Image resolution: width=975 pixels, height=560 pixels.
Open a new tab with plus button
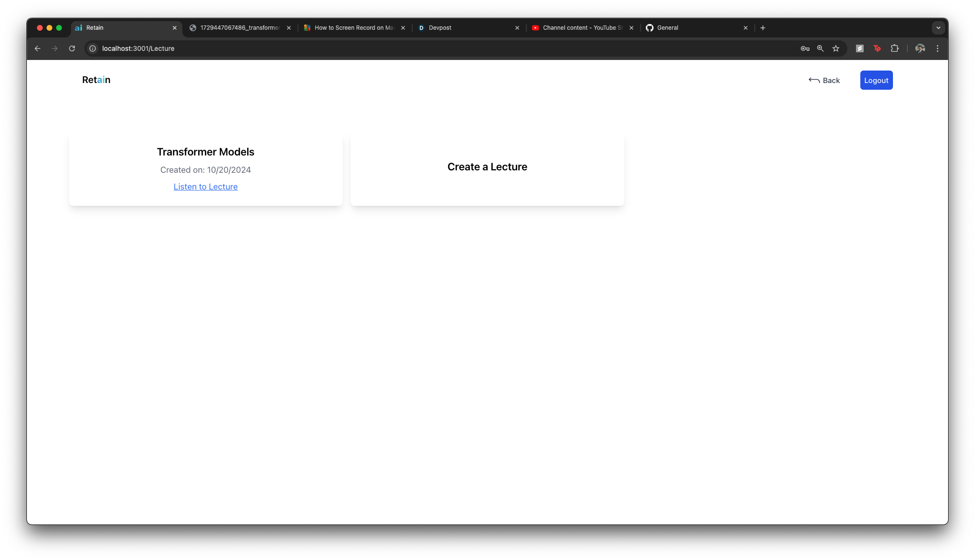(763, 28)
